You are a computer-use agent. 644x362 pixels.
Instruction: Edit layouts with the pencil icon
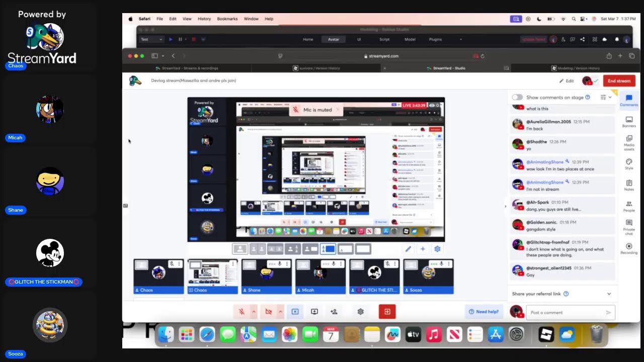click(408, 249)
